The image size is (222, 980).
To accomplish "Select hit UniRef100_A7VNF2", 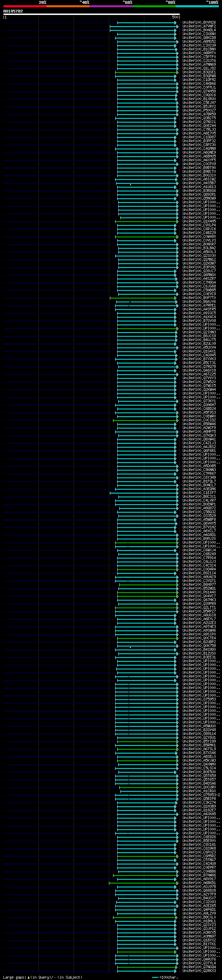I will point(199,27).
